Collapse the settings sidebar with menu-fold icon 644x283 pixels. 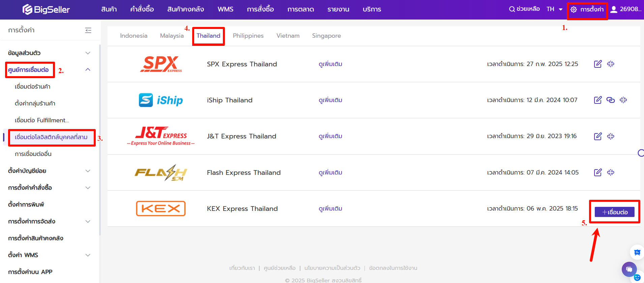click(88, 30)
